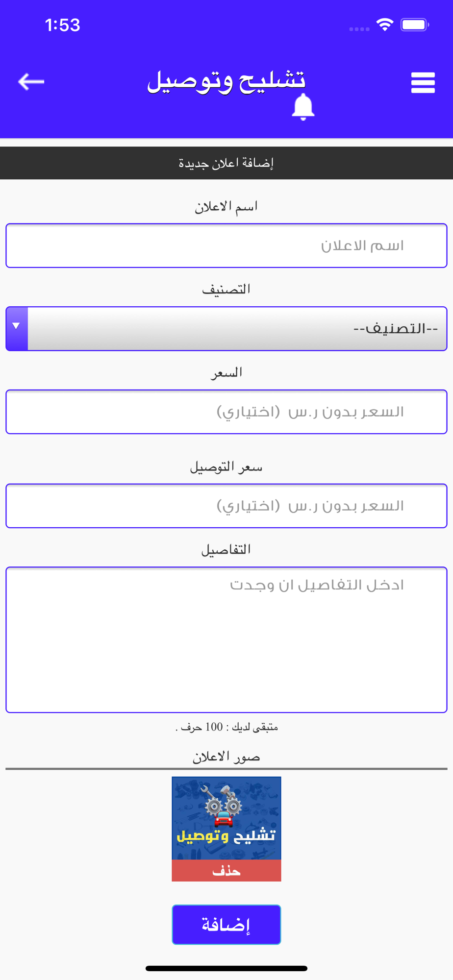The height and width of the screenshot is (980, 453).
Task: Tap the back arrow icon
Action: coord(31,81)
